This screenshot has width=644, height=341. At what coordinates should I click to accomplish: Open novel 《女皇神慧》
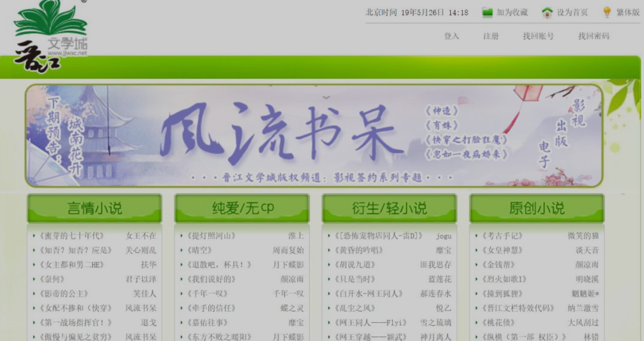coord(502,250)
